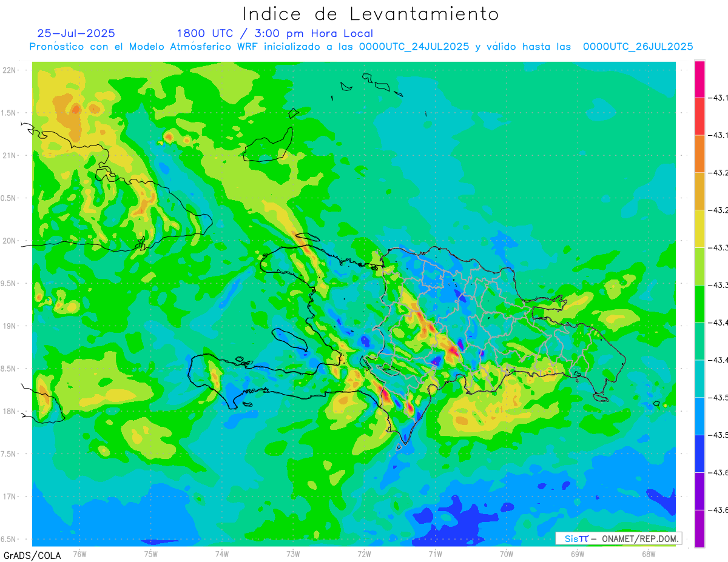Click the "74W" longitude label
Screen dimensions: 728x562
[x=222, y=554]
